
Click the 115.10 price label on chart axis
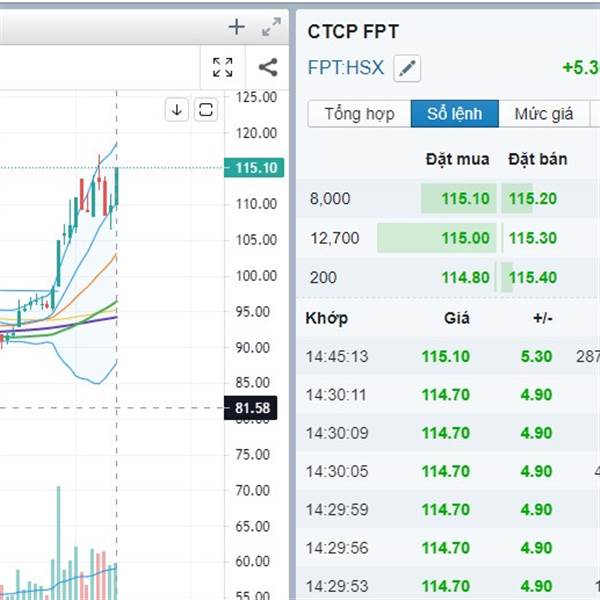click(x=254, y=168)
